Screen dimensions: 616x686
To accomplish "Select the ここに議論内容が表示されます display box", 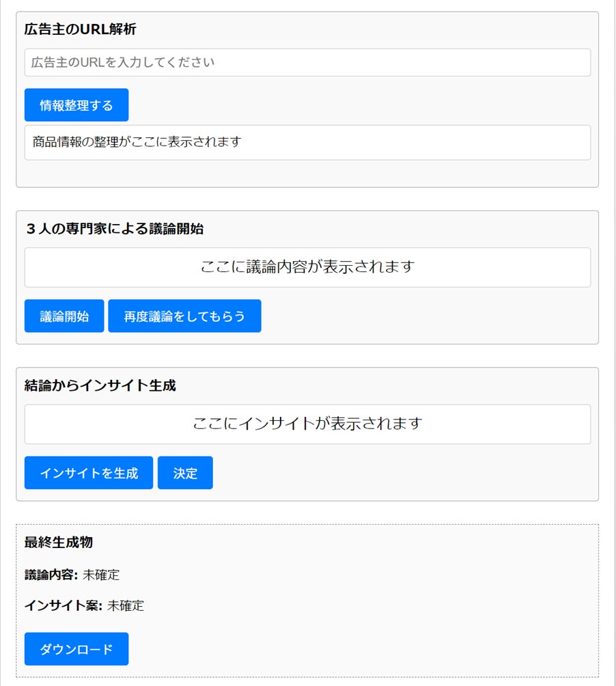I will [x=307, y=267].
